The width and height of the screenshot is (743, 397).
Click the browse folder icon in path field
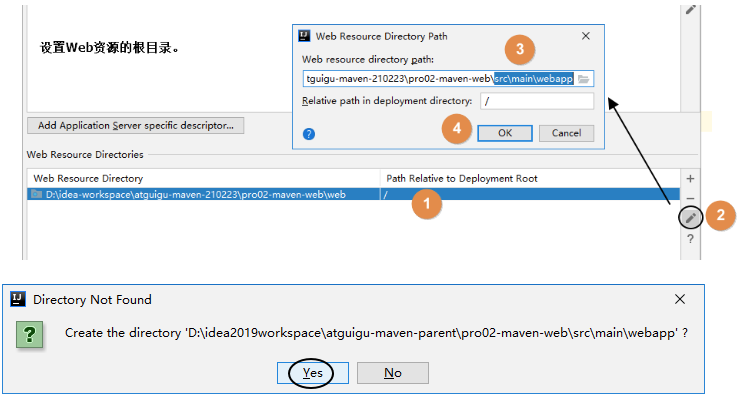(583, 79)
